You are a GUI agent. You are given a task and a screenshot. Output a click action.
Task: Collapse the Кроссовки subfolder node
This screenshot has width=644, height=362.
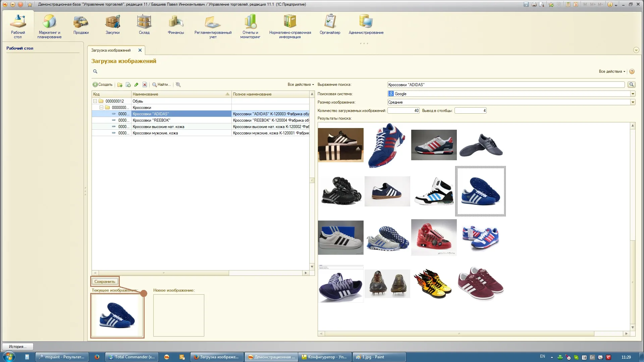pyautogui.click(x=101, y=108)
